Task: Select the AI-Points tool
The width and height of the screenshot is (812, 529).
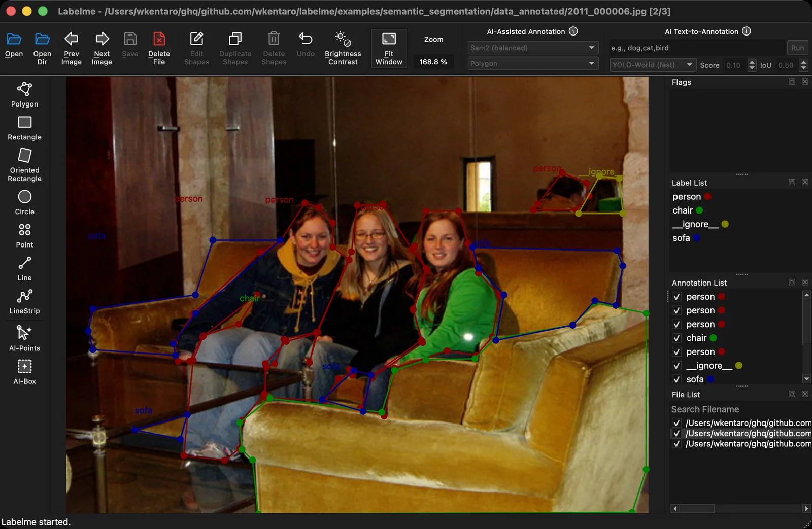Action: coord(24,338)
